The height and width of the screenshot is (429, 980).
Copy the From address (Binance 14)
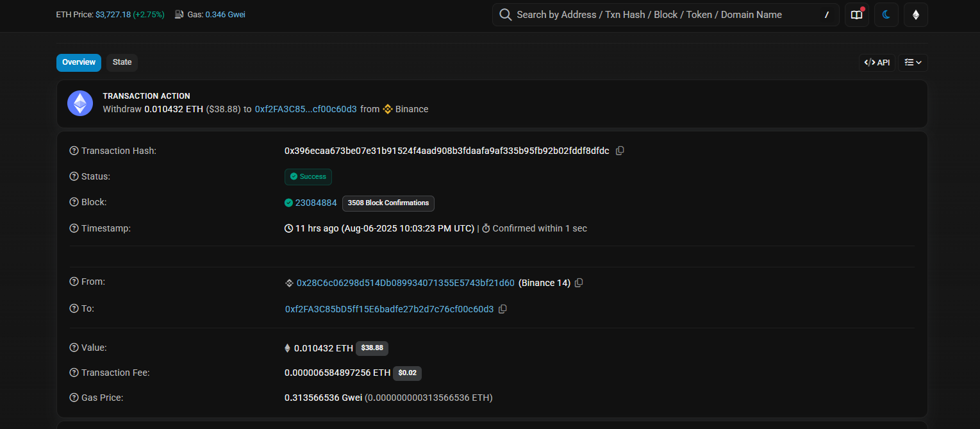click(579, 283)
